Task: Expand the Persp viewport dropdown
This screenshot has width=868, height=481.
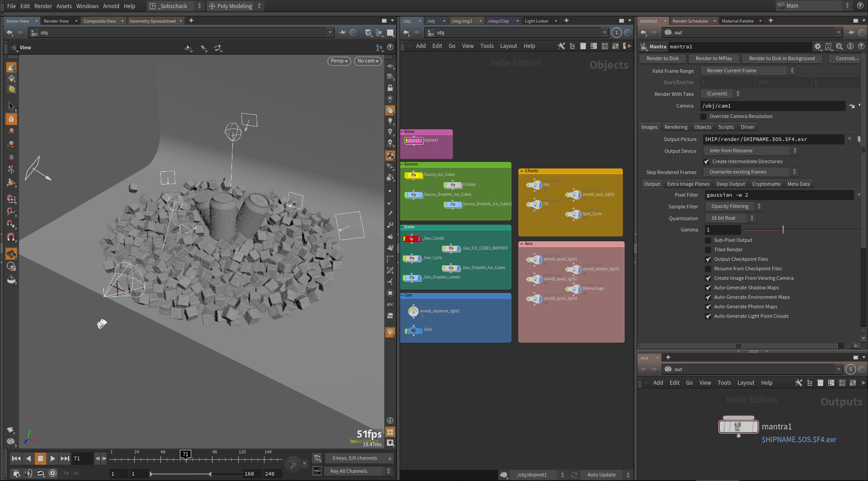Action: click(x=339, y=61)
